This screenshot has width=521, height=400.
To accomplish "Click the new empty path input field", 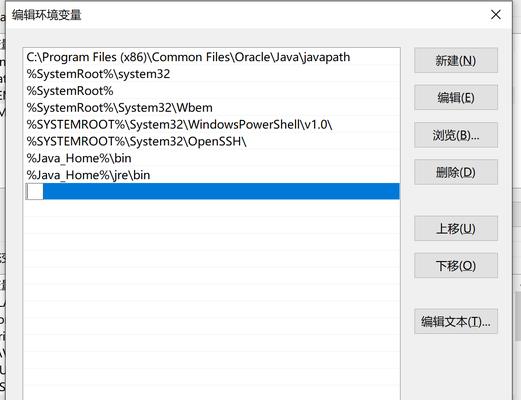I will coord(35,191).
